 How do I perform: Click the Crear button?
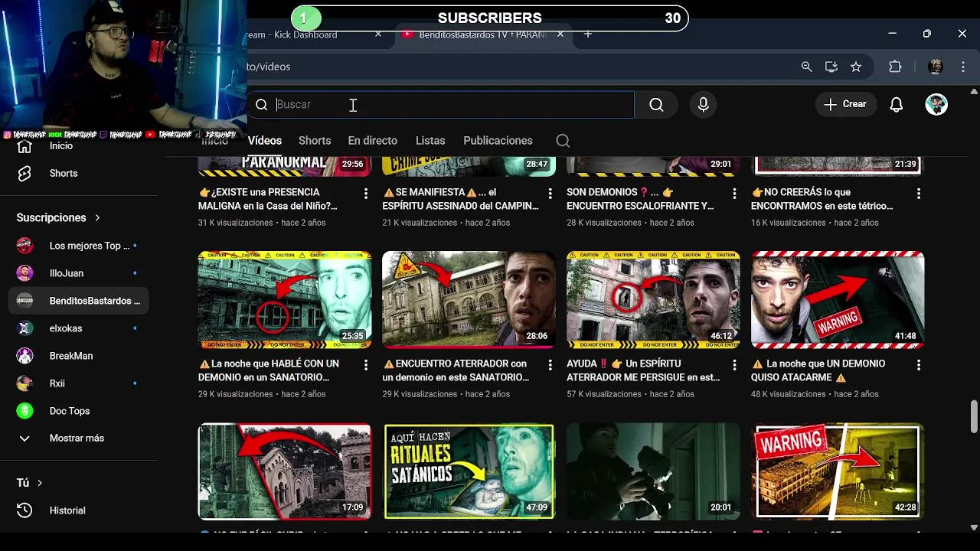point(845,105)
